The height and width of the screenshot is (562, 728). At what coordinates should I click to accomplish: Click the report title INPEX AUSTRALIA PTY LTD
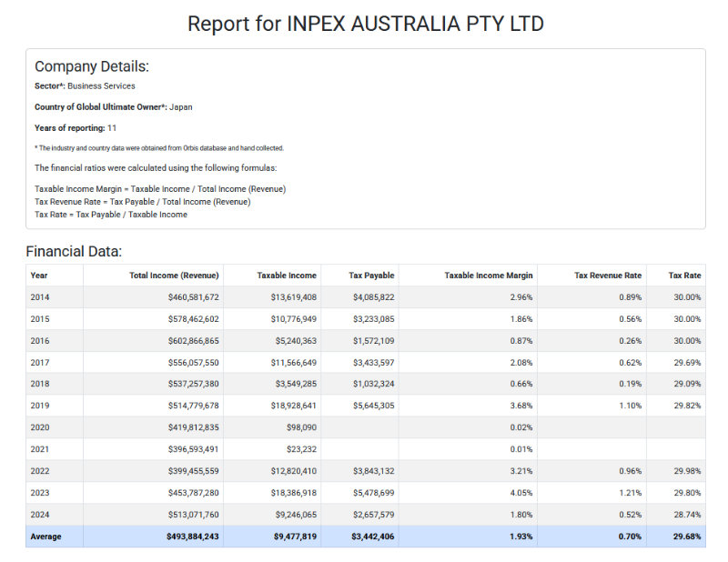366,24
